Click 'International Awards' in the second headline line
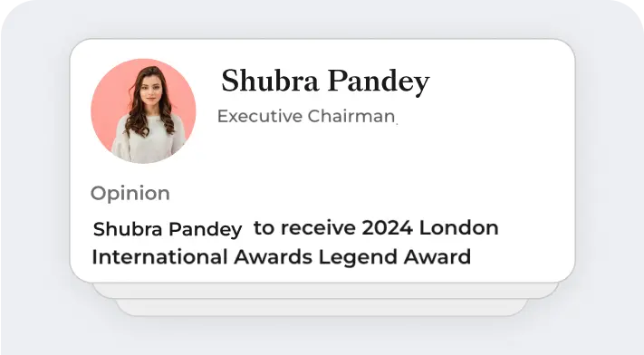The height and width of the screenshot is (355, 644). [202, 257]
